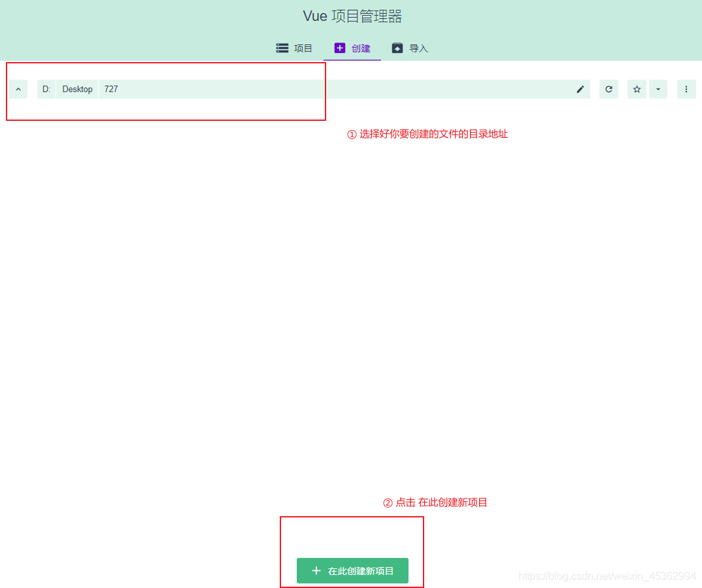This screenshot has width=702, height=588.
Task: Select the 727 folder path segment
Action: coord(111,89)
